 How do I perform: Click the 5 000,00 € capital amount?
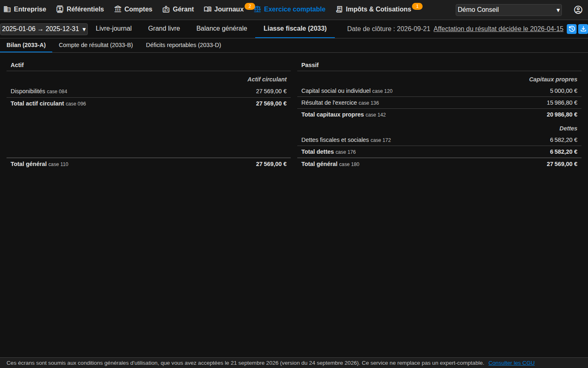(563, 91)
